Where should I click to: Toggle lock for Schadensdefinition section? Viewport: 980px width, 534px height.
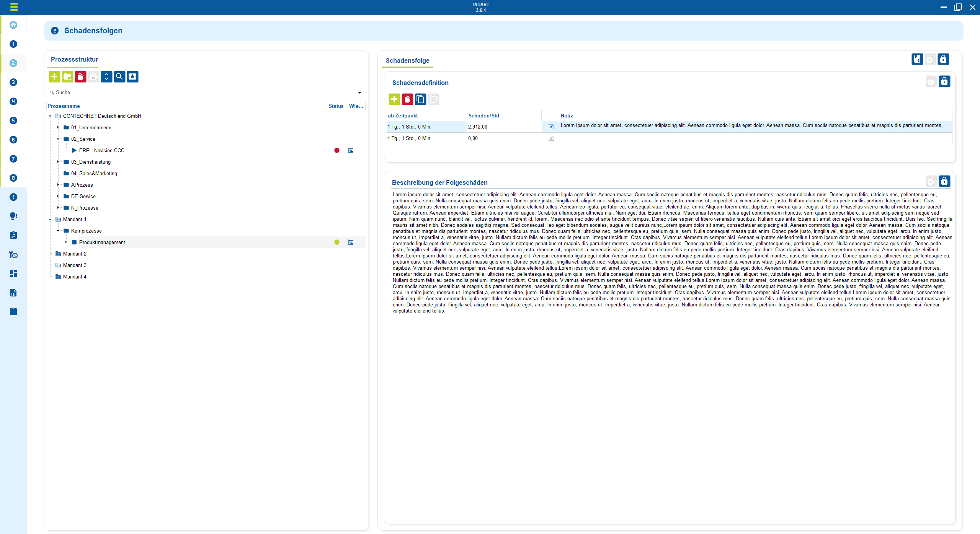tap(944, 81)
